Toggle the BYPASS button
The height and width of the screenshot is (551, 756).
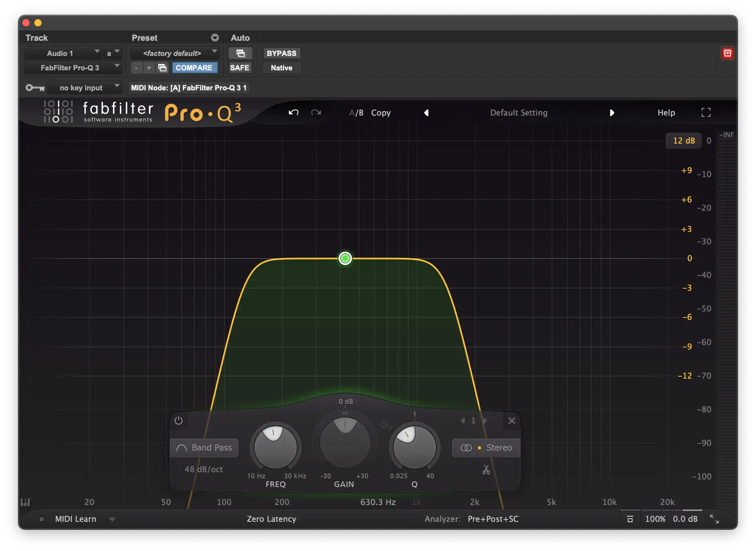[x=281, y=53]
